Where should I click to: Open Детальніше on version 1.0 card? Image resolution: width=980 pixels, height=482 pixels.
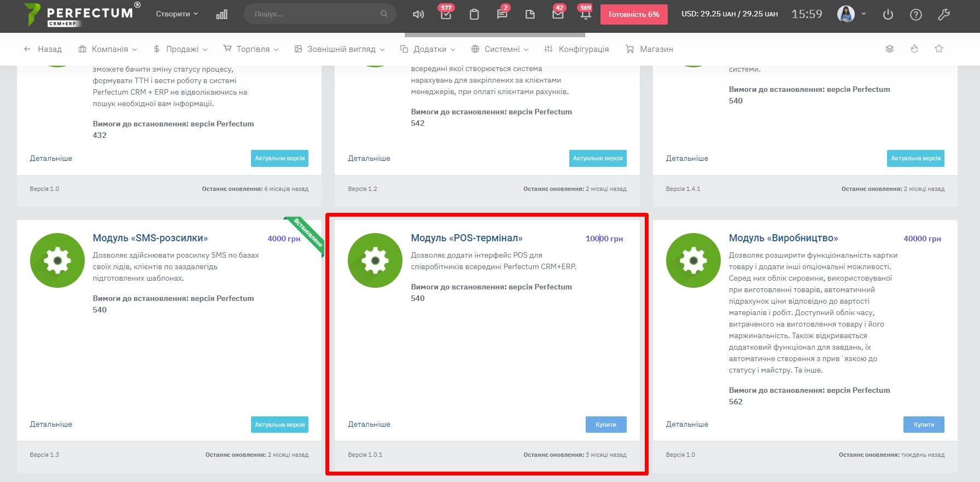click(x=51, y=158)
